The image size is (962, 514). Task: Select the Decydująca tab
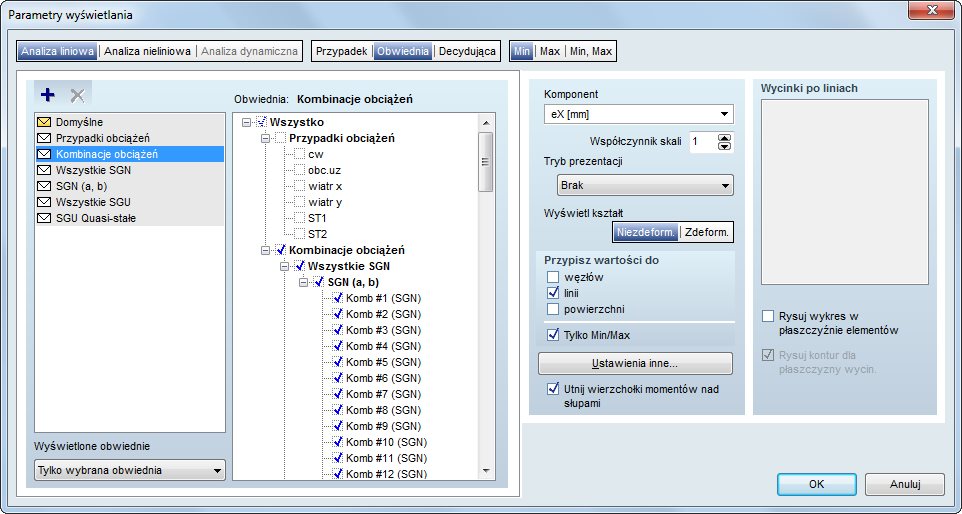point(467,51)
